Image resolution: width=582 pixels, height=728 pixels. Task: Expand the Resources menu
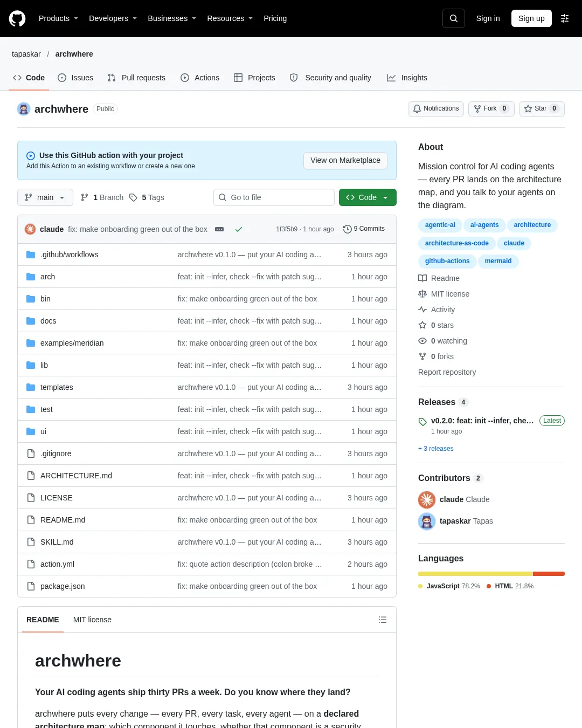pos(230,18)
